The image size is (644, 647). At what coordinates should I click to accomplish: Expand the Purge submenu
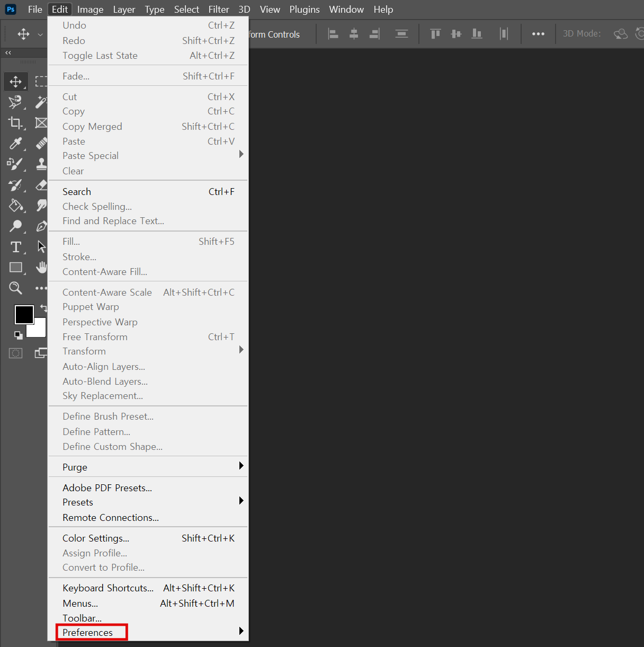click(x=148, y=467)
